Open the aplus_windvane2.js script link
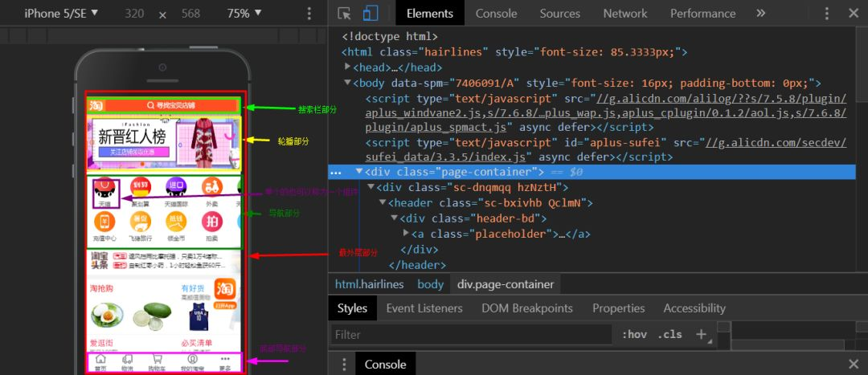Viewport: 868px width, 375px height. (606, 113)
